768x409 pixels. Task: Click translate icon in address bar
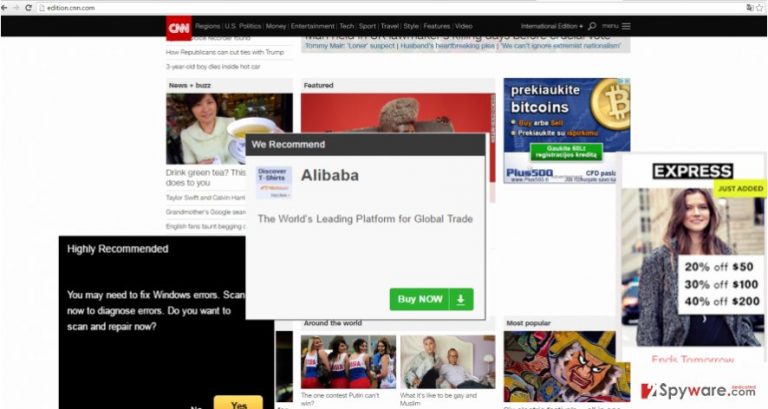tap(749, 7)
